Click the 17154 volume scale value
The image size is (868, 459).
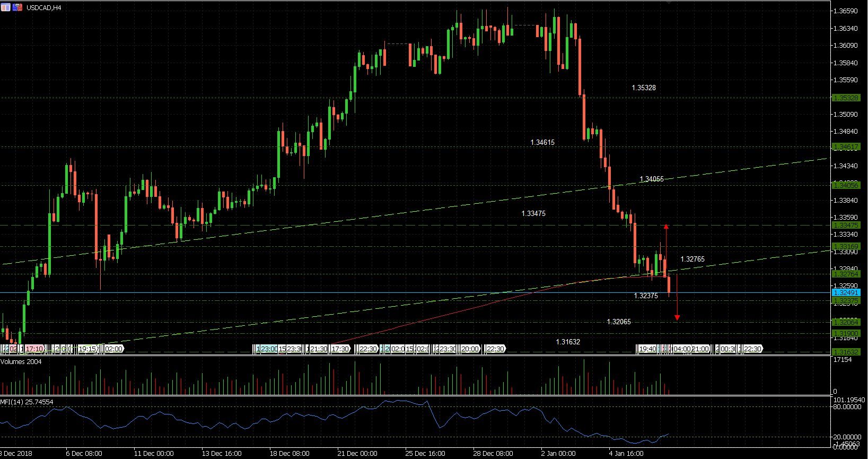click(x=843, y=360)
